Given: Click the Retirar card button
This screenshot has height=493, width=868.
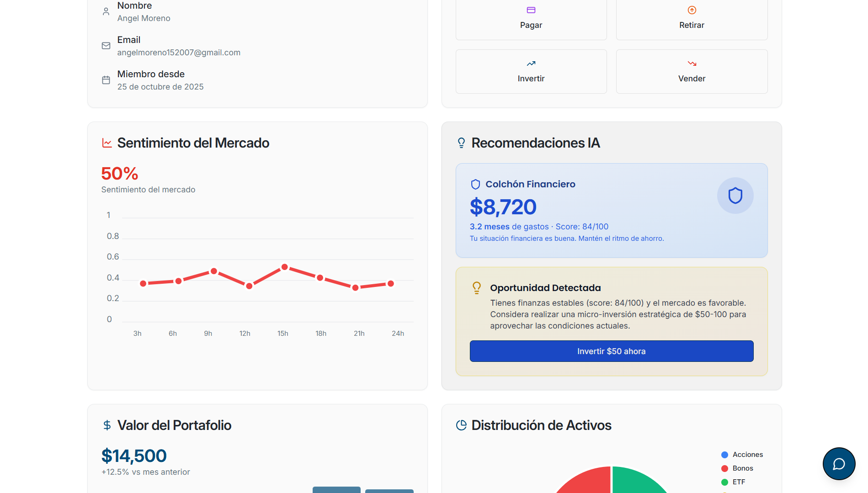Looking at the screenshot, I should click(x=692, y=20).
